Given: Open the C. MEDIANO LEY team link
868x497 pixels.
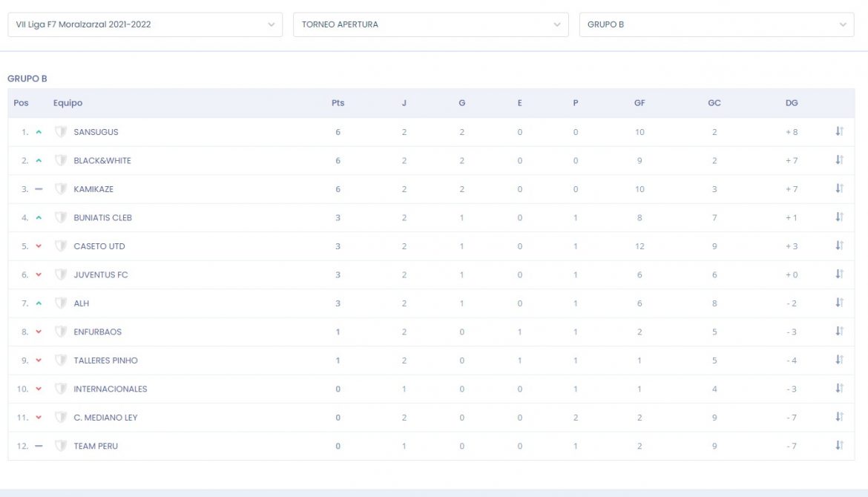Looking at the screenshot, I should click(x=105, y=418).
